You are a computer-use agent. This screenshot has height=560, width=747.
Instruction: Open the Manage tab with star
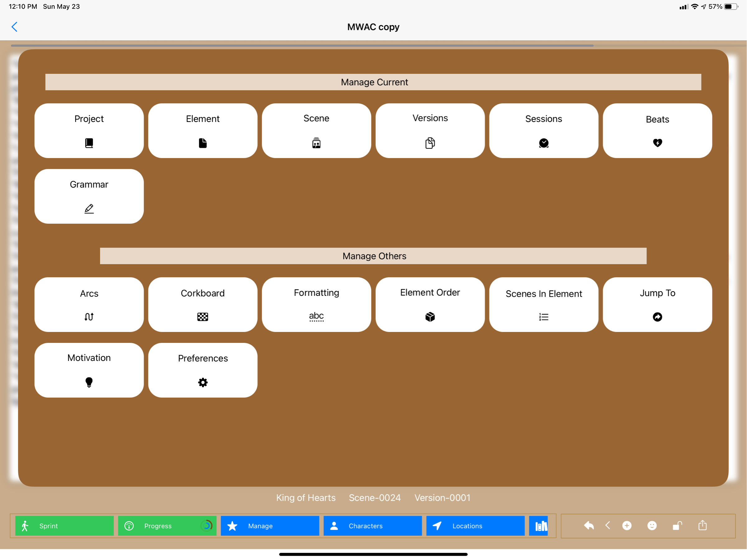coord(270,526)
